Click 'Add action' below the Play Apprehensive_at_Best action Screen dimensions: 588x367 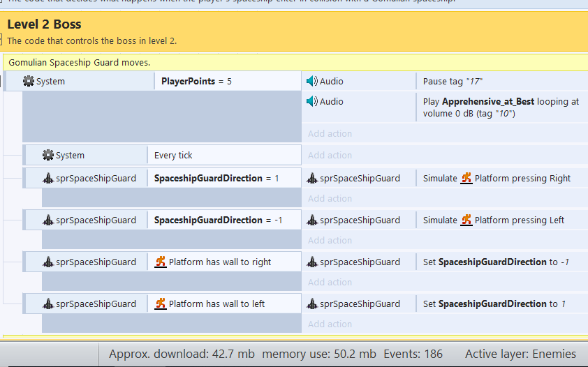pos(330,133)
